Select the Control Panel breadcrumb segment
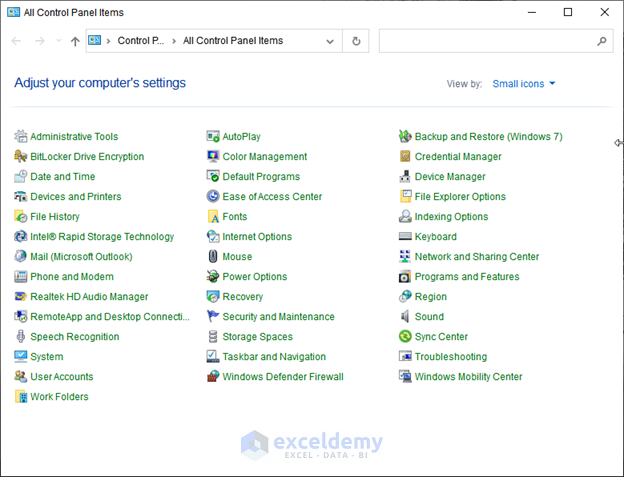This screenshot has height=477, width=624. click(139, 41)
